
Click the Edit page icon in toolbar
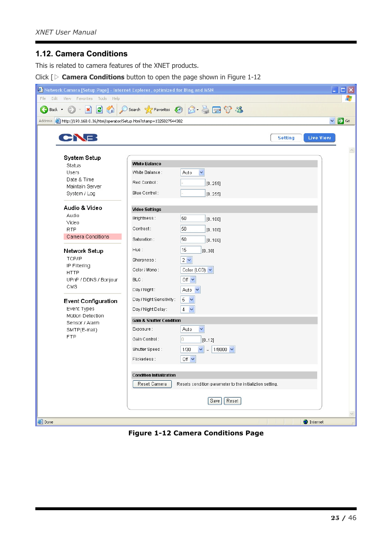(217, 110)
